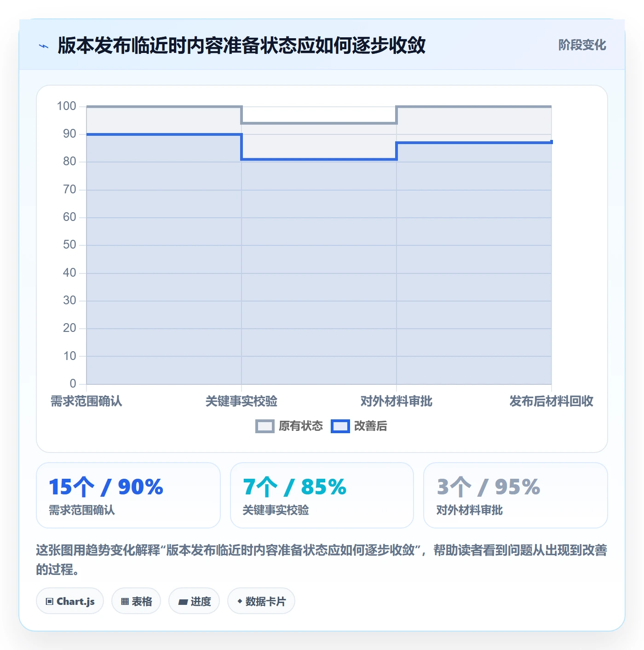The image size is (644, 650).
Task: Select the 进度 tag chip
Action: point(194,601)
